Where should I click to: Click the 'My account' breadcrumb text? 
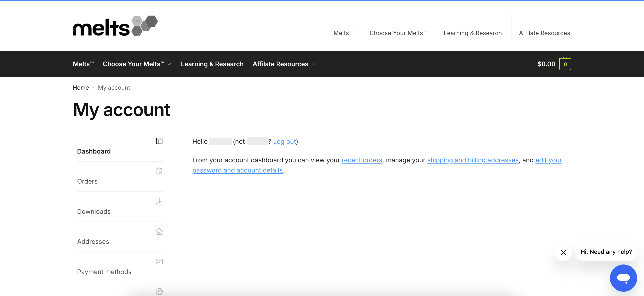tap(114, 88)
